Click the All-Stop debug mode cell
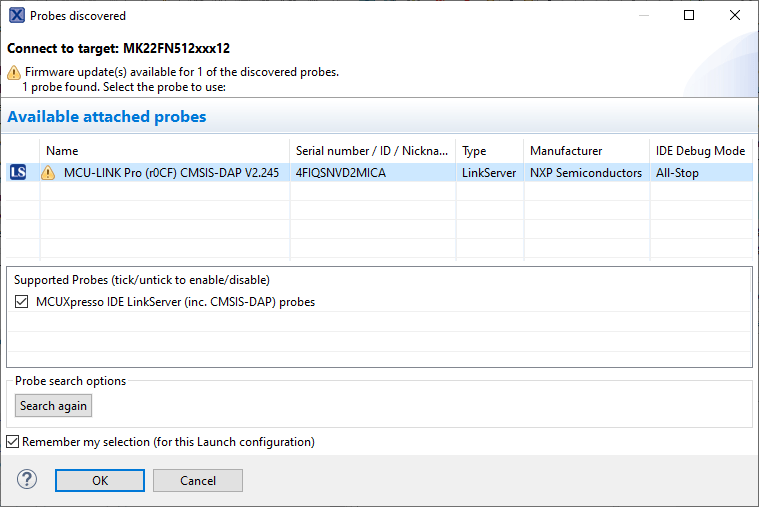 click(678, 172)
